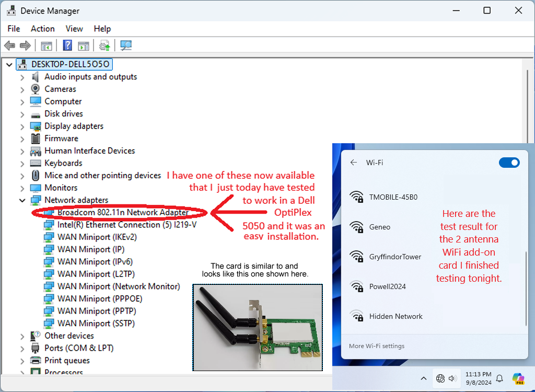Click the Wi-Fi list scrollbar
Viewport: 535px width, 392px height.
click(526, 289)
